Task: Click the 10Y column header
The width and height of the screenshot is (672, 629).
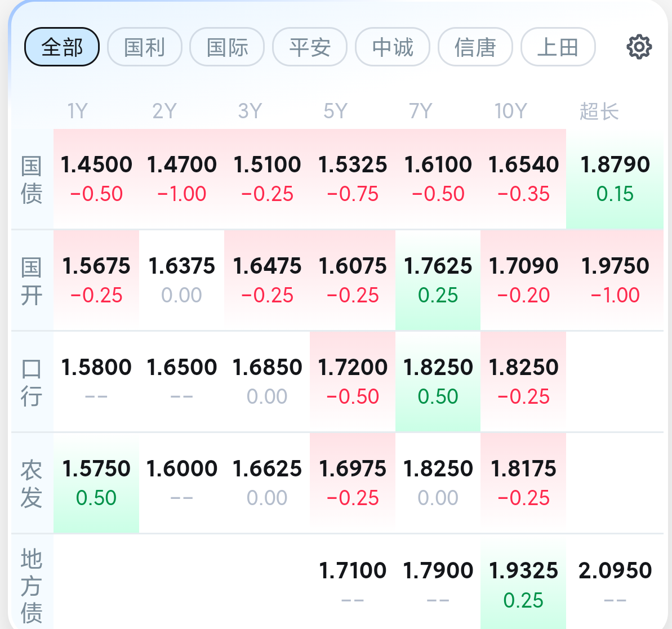Action: 510,111
